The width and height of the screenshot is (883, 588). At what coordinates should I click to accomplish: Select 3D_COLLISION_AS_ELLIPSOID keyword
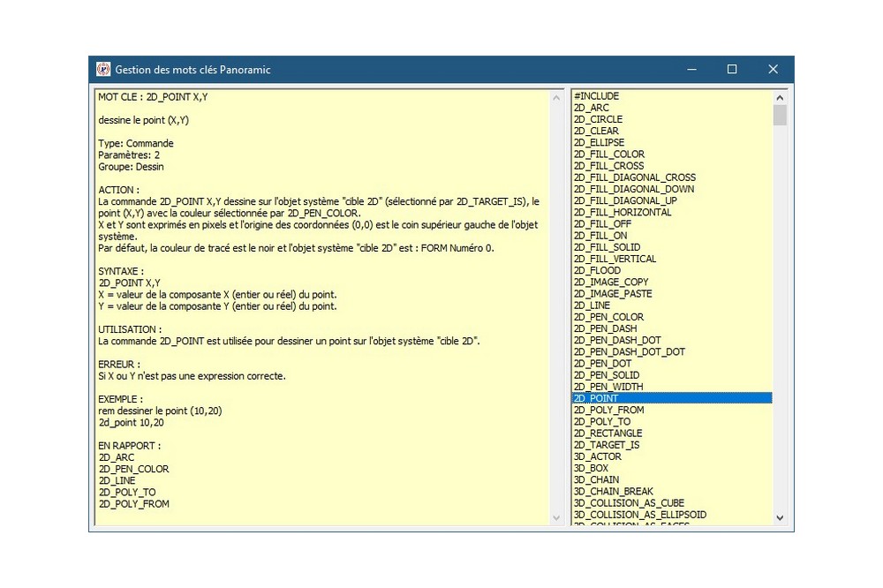click(x=672, y=515)
